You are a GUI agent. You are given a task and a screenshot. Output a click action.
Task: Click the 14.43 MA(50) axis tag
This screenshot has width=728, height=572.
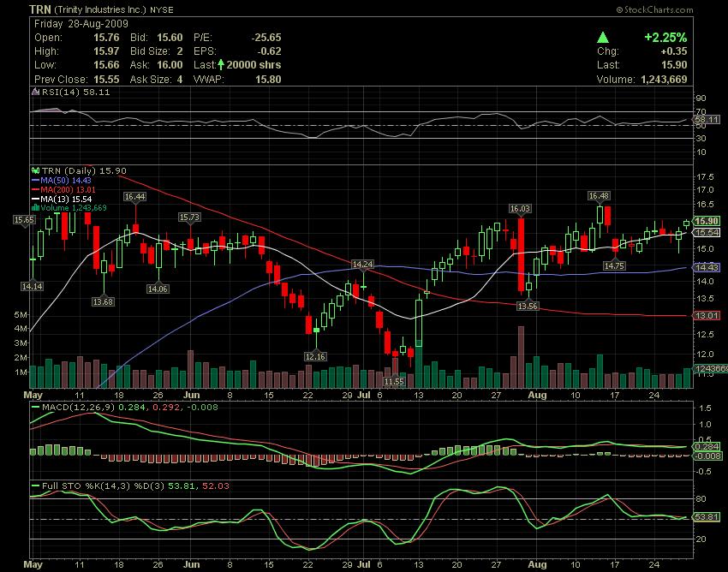point(707,267)
